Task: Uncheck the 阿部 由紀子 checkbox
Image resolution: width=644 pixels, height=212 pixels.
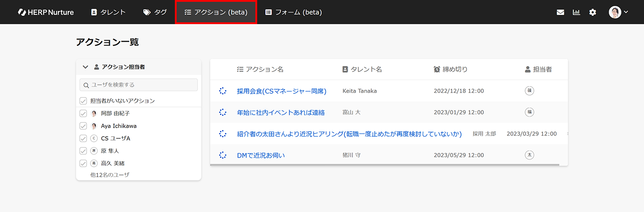Action: (x=83, y=113)
